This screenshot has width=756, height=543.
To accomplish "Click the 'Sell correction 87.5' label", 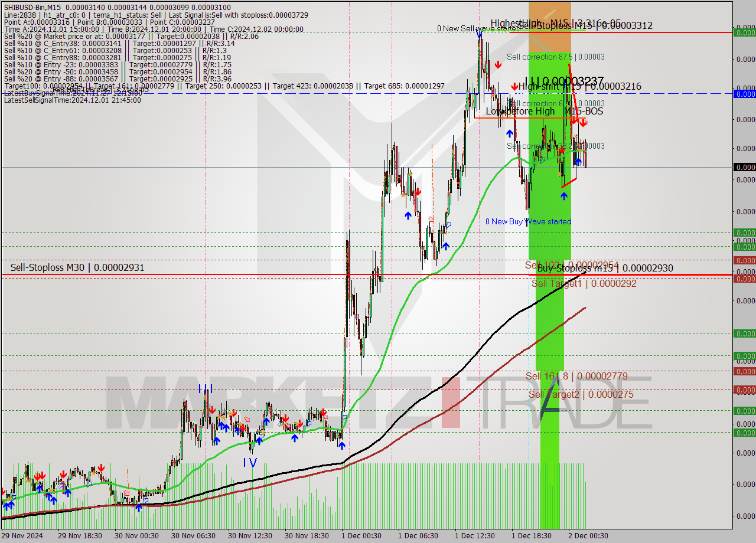I will 555,57.
